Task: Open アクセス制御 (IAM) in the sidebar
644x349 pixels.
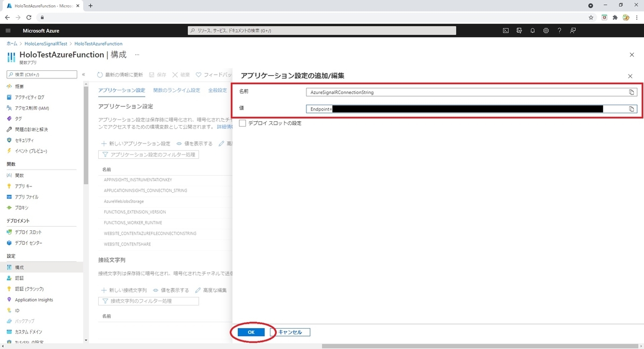Action: (x=32, y=108)
